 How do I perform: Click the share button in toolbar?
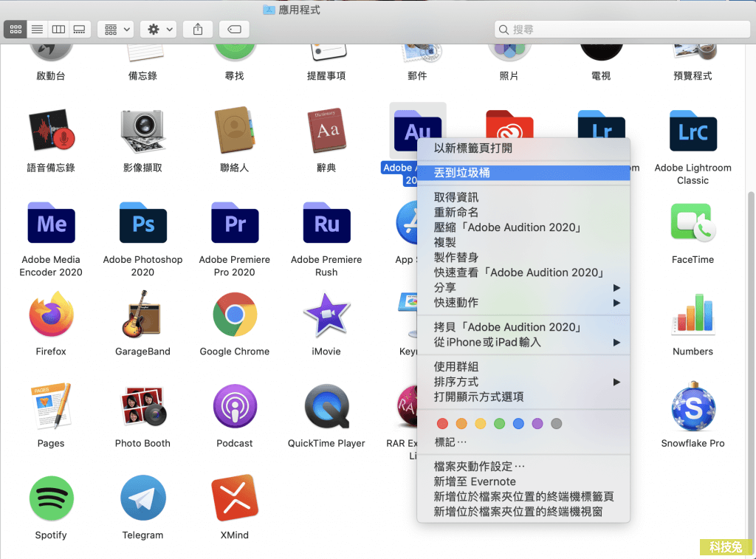(197, 30)
